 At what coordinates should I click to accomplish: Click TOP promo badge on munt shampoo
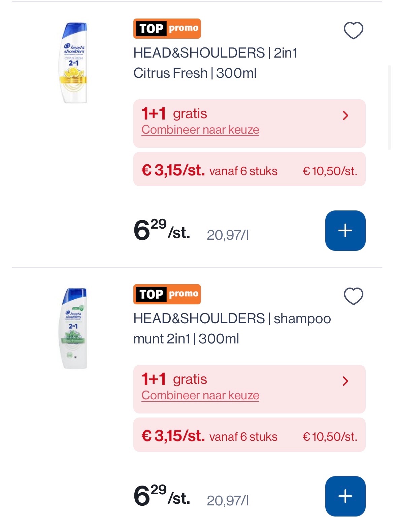pyautogui.click(x=167, y=294)
